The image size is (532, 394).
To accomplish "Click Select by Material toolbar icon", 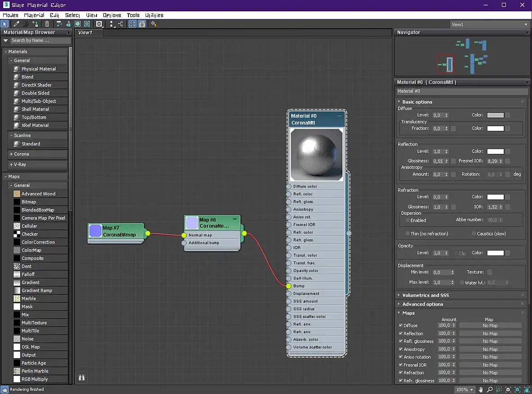I will pyautogui.click(x=154, y=24).
